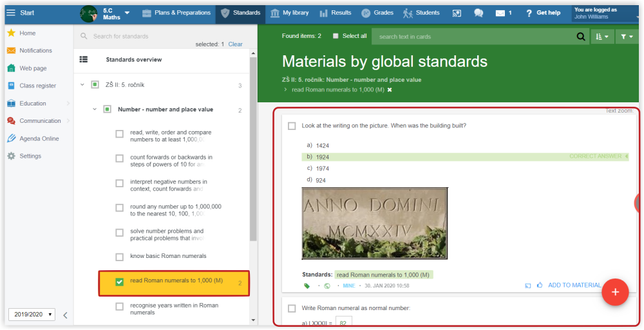Click the search magnifier in green bar
644x330 pixels.
point(580,37)
